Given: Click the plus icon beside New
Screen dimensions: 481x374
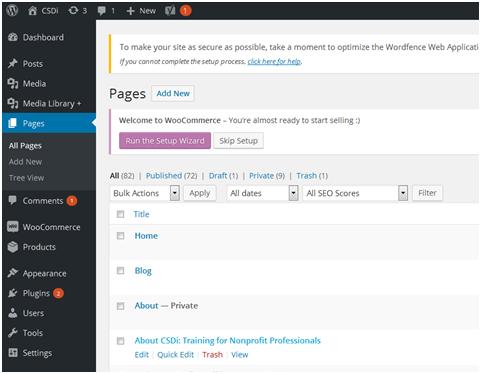Looking at the screenshot, I should (x=130, y=11).
